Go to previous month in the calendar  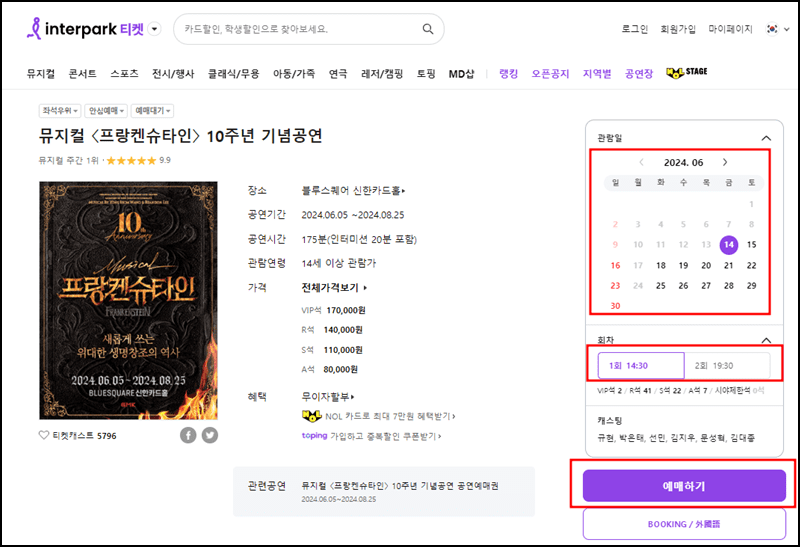tap(641, 162)
